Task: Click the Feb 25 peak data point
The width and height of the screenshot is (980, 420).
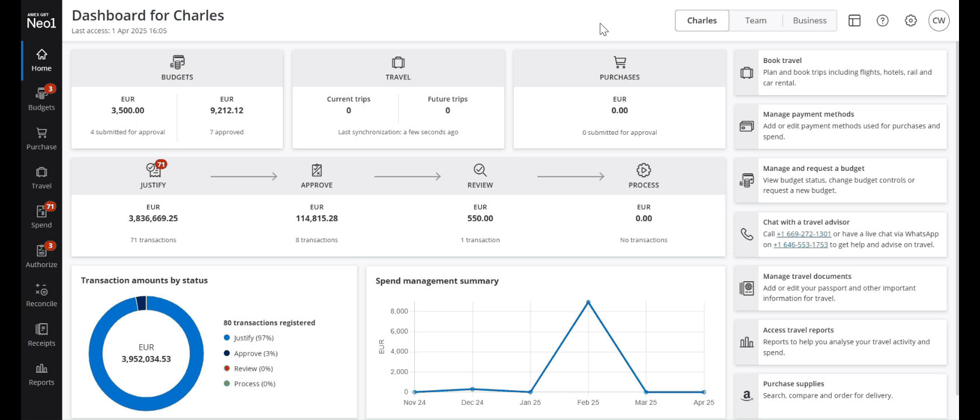Action: tap(588, 302)
